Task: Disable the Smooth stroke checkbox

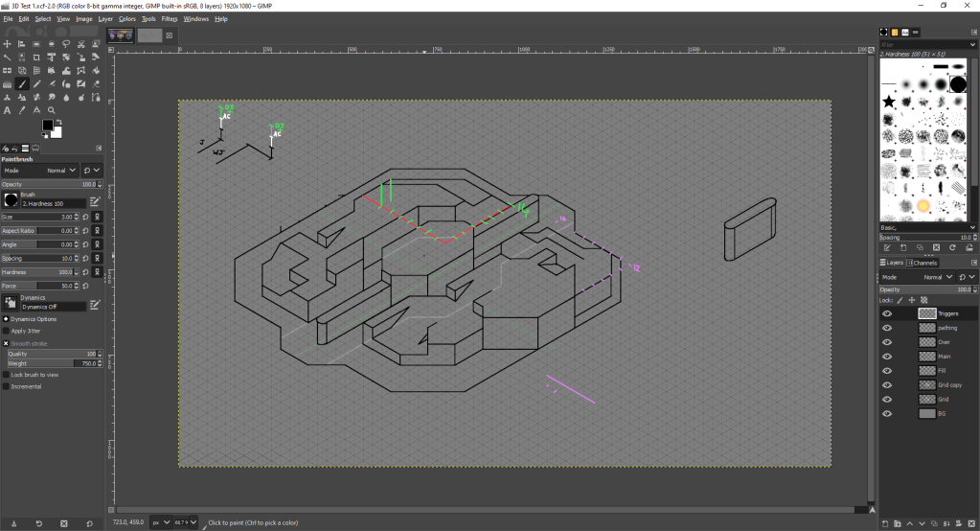Action: coord(6,343)
